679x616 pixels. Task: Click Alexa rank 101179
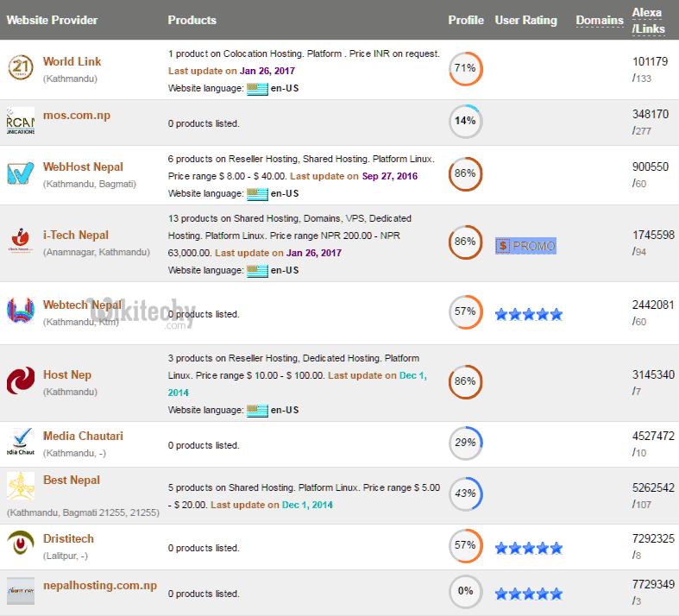650,61
